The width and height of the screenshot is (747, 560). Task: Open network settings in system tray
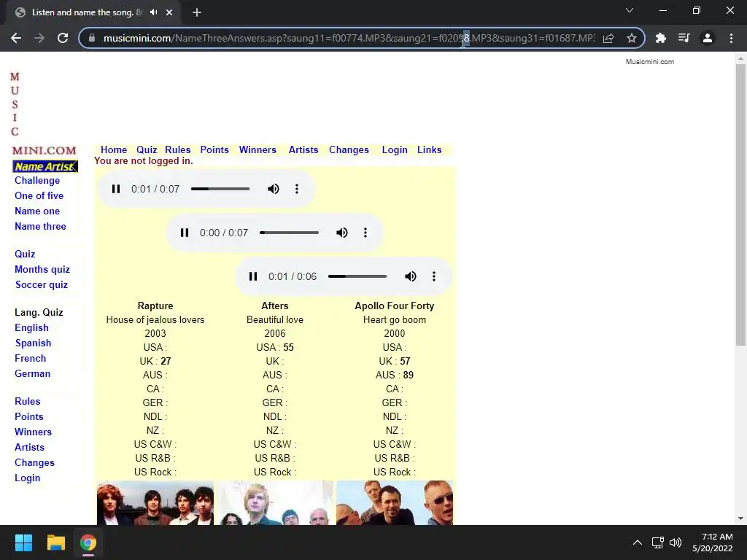(x=658, y=542)
